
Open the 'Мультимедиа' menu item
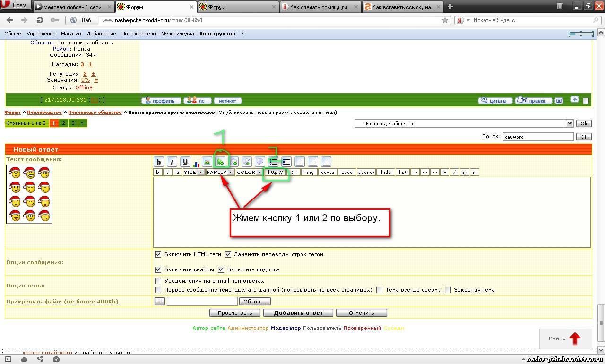click(177, 34)
